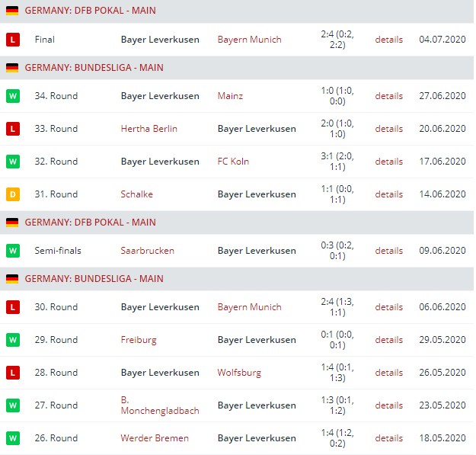Click the FC Koln team name
476x455 pixels.
coord(233,162)
